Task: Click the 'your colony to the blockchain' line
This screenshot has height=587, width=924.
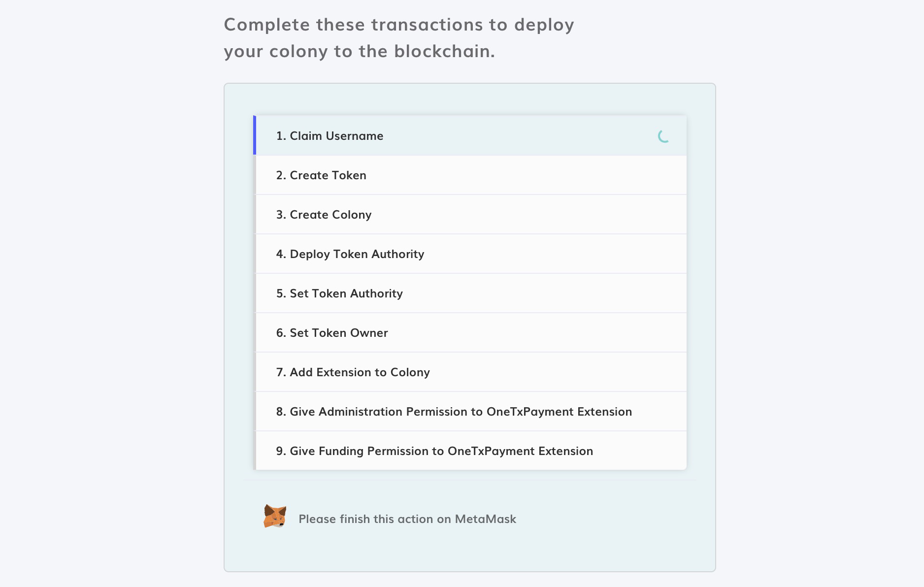Action: 359,51
